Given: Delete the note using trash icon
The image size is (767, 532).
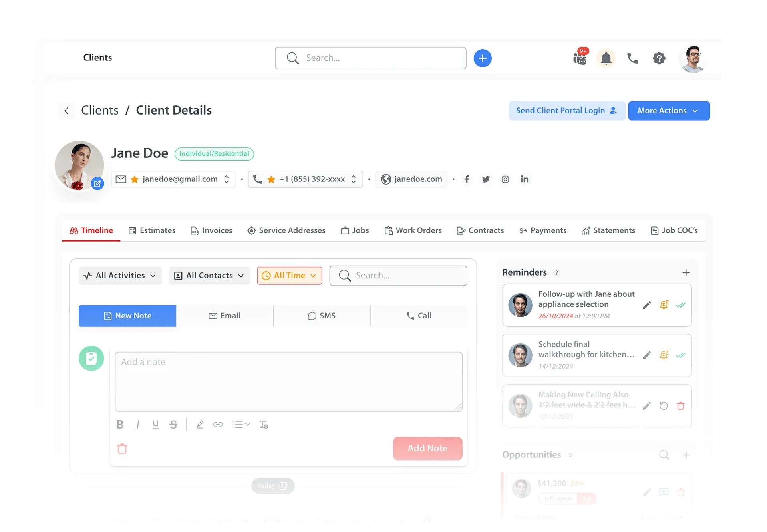Looking at the screenshot, I should click(122, 449).
